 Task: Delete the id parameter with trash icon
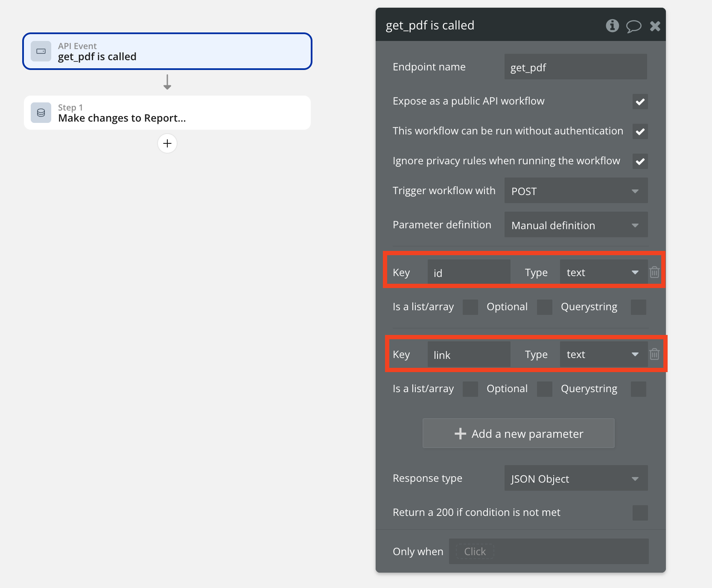click(x=654, y=272)
